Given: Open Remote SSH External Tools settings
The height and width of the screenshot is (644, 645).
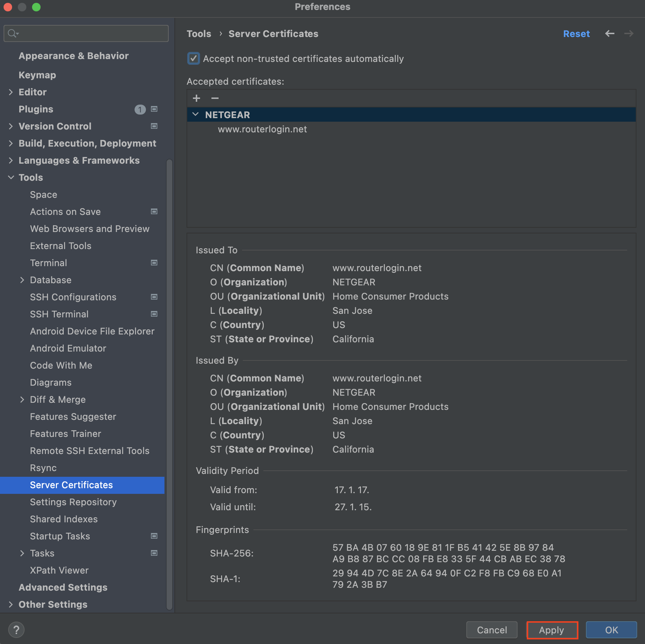Looking at the screenshot, I should [x=90, y=451].
